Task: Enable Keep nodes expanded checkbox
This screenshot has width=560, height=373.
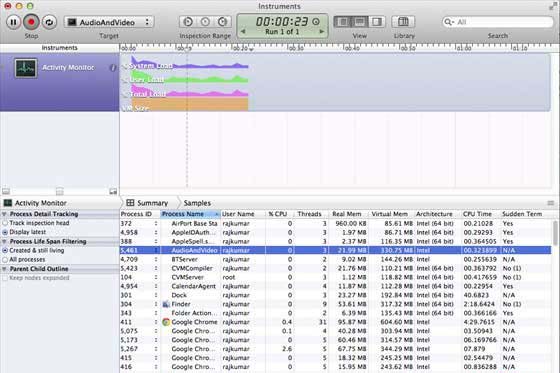Action: (x=5, y=278)
